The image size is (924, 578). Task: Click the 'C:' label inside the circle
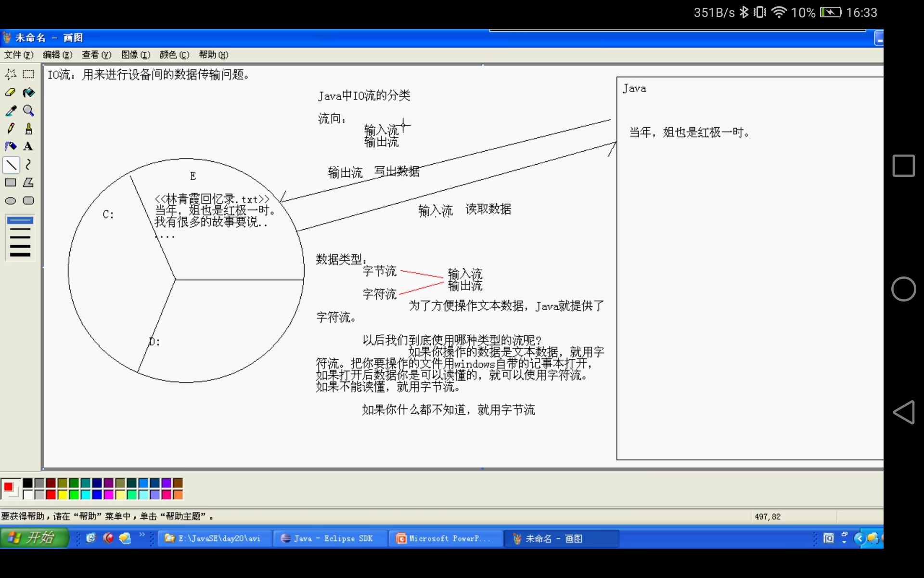(x=108, y=214)
